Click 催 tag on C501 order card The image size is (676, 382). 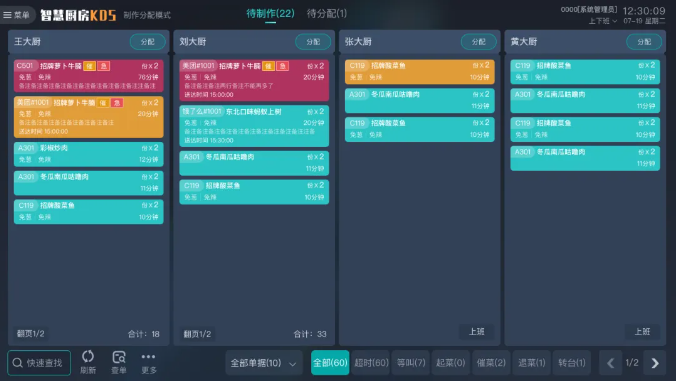coord(89,66)
